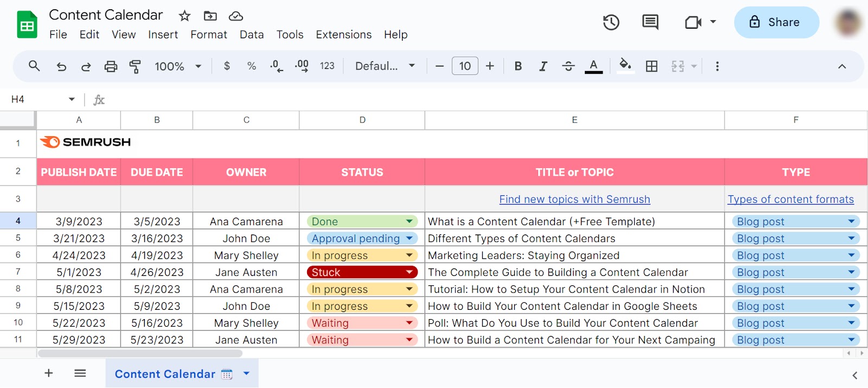Screen dimensions: 868x388
Task: Click the Share button
Action: click(x=776, y=22)
